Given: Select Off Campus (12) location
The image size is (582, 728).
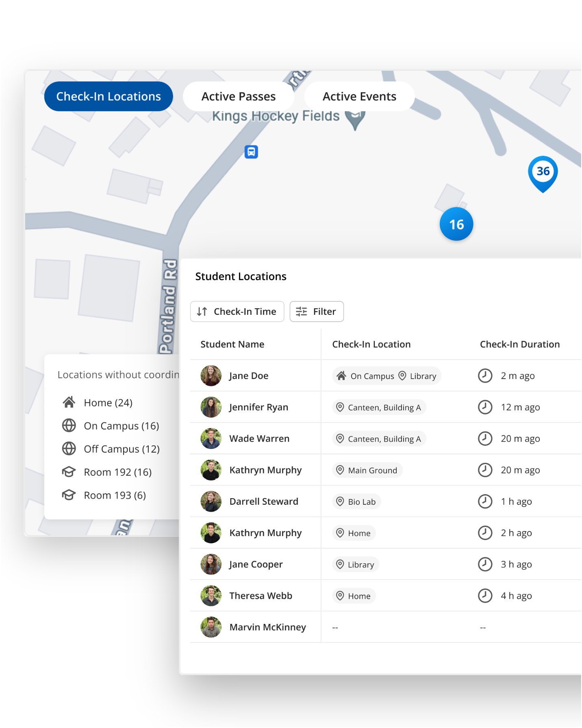Looking at the screenshot, I should pyautogui.click(x=122, y=449).
